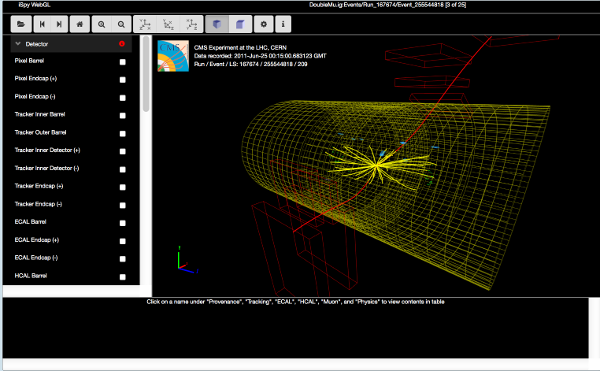Switch to orthographic projection cube
Image resolution: width=600 pixels, height=371 pixels.
[x=240, y=24]
